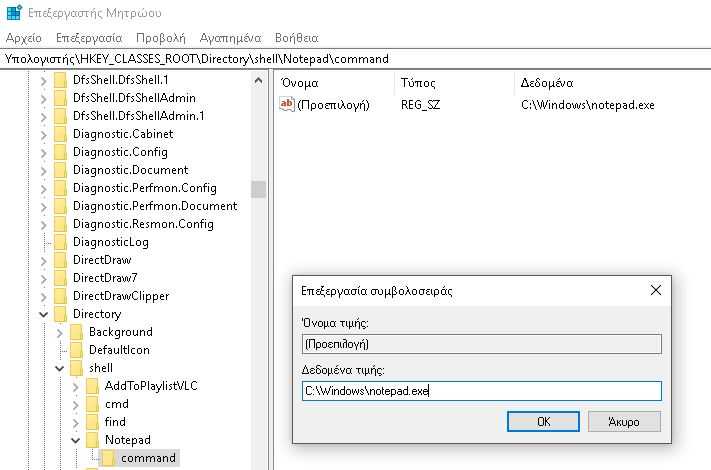Open the Αγαπημένα menu
Viewport: 711px width, 470px height.
coord(230,38)
